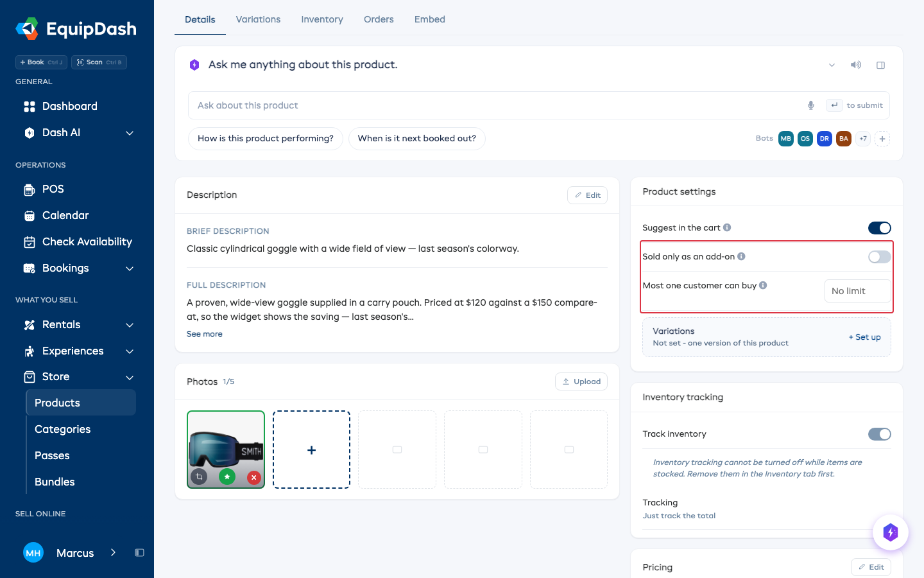Click the No limit purchase quantity field
Viewport: 924px width, 578px height.
click(x=858, y=291)
